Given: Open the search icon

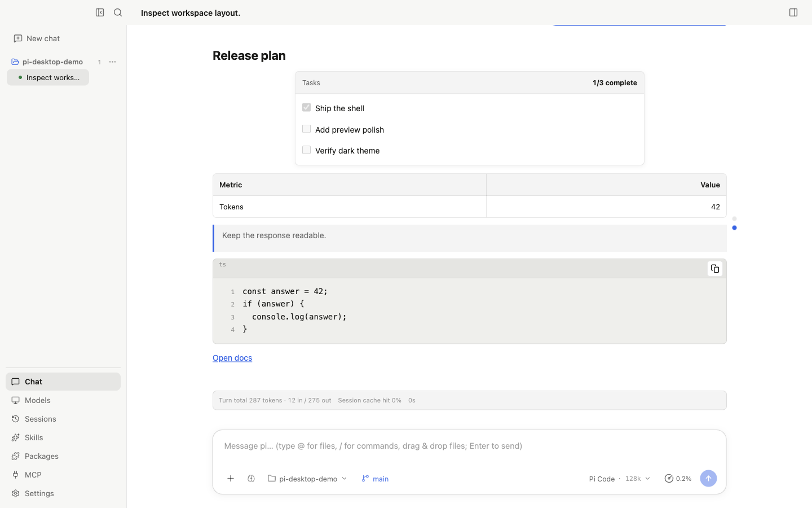Looking at the screenshot, I should [118, 12].
